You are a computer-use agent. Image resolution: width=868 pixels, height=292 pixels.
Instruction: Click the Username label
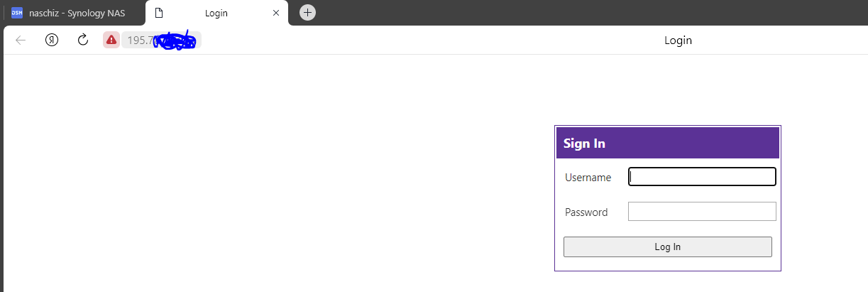[588, 178]
